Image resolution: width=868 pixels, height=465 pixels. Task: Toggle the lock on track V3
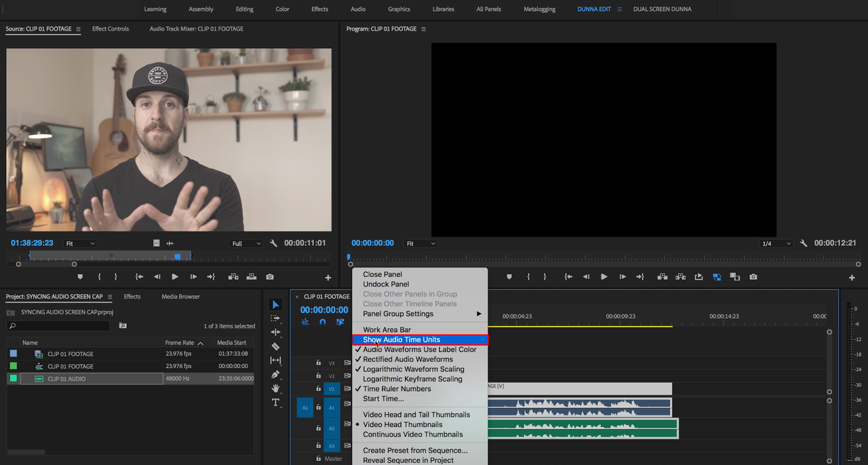click(318, 363)
